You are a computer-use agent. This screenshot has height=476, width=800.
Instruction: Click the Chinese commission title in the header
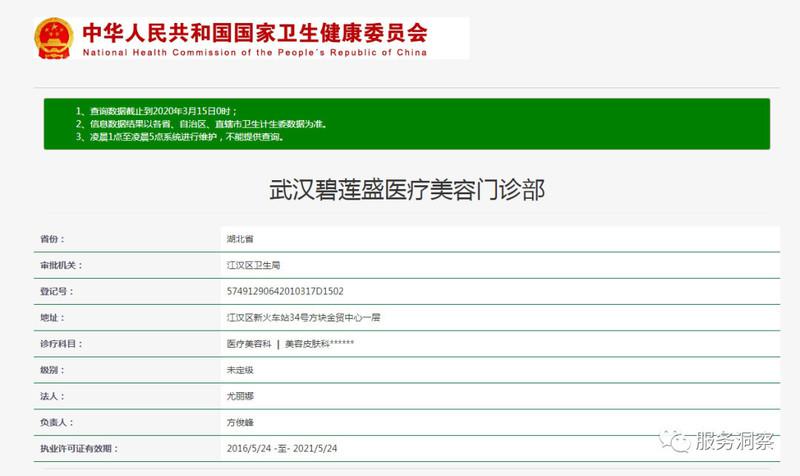point(255,29)
